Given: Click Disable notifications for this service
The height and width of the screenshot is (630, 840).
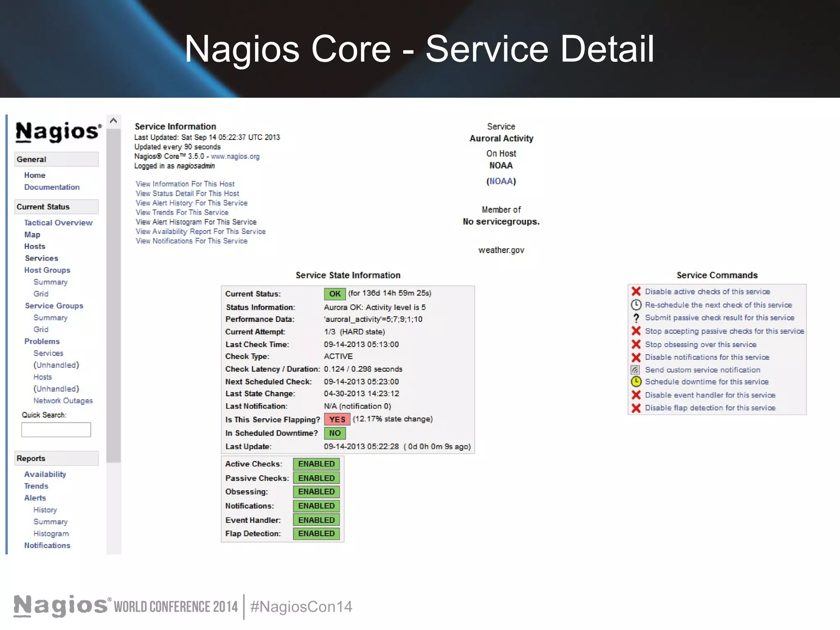Looking at the screenshot, I should point(707,357).
